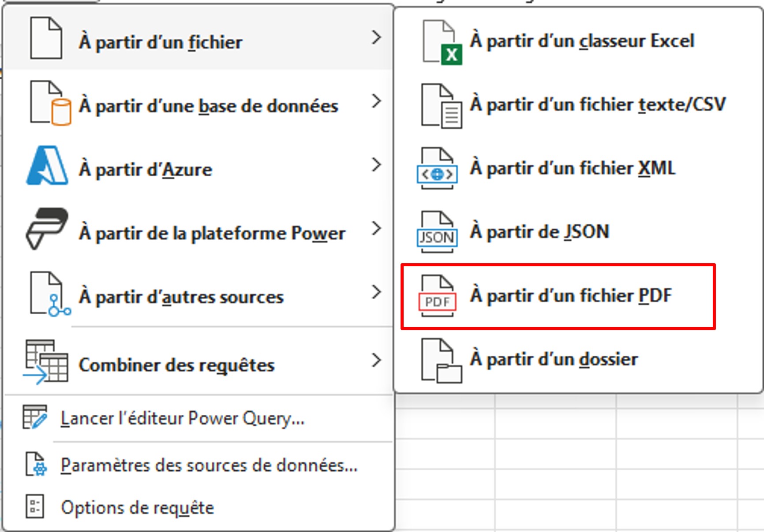Choose À partir d'un dossier
This screenshot has height=532, width=764.
pyautogui.click(x=578, y=360)
